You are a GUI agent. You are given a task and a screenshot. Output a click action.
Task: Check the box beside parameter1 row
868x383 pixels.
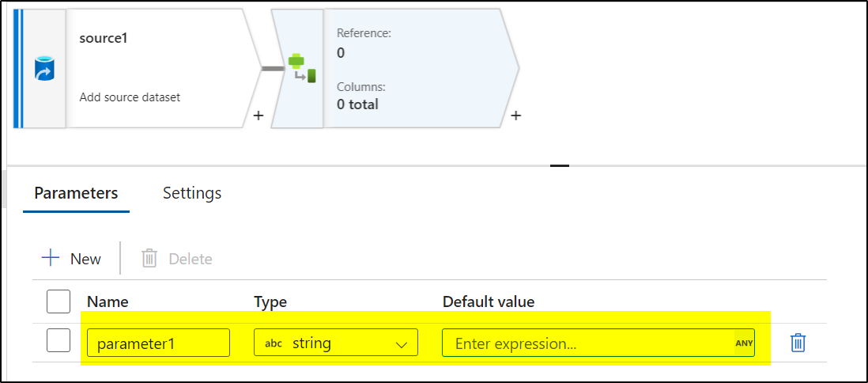pos(58,340)
